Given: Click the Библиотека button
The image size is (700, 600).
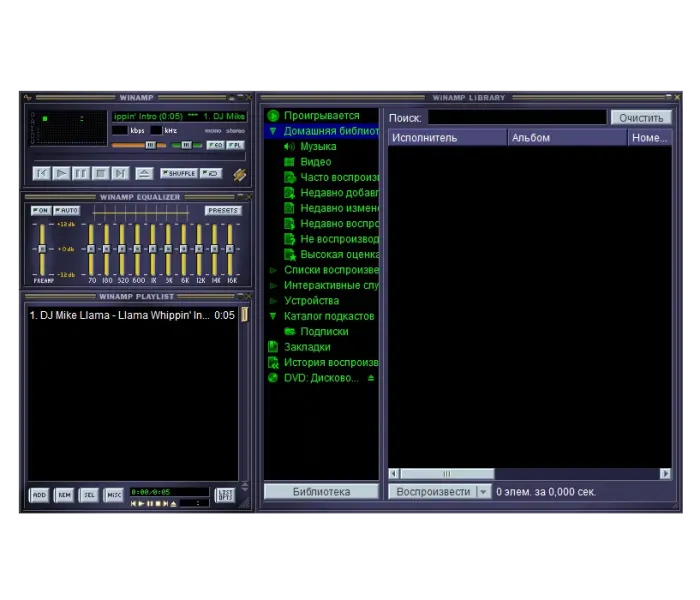Looking at the screenshot, I should 321,492.
